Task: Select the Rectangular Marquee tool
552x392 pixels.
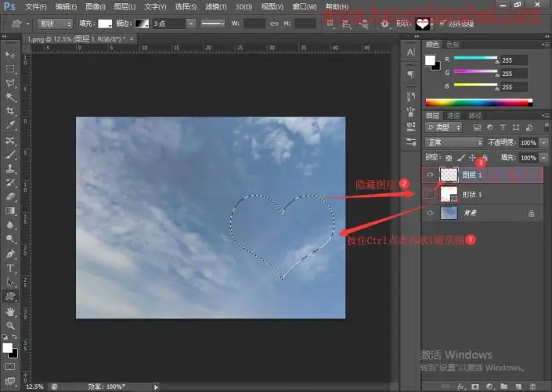Action: (x=10, y=69)
